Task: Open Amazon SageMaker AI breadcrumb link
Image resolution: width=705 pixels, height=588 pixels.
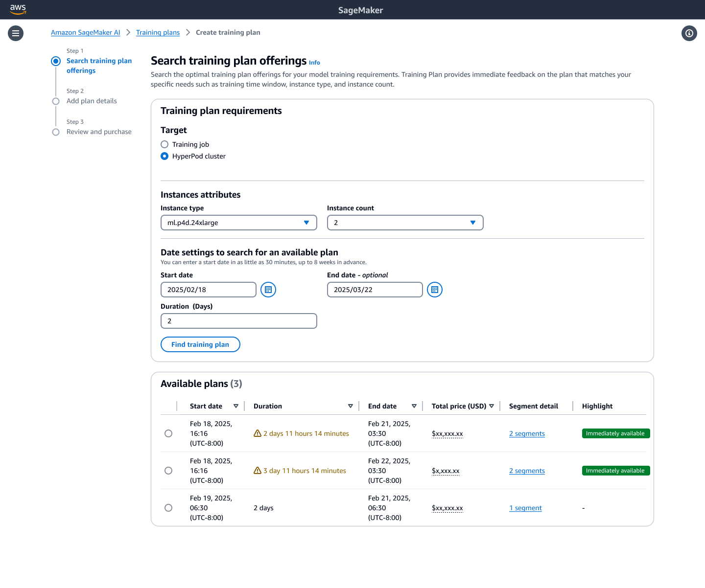Action: pyautogui.click(x=86, y=32)
